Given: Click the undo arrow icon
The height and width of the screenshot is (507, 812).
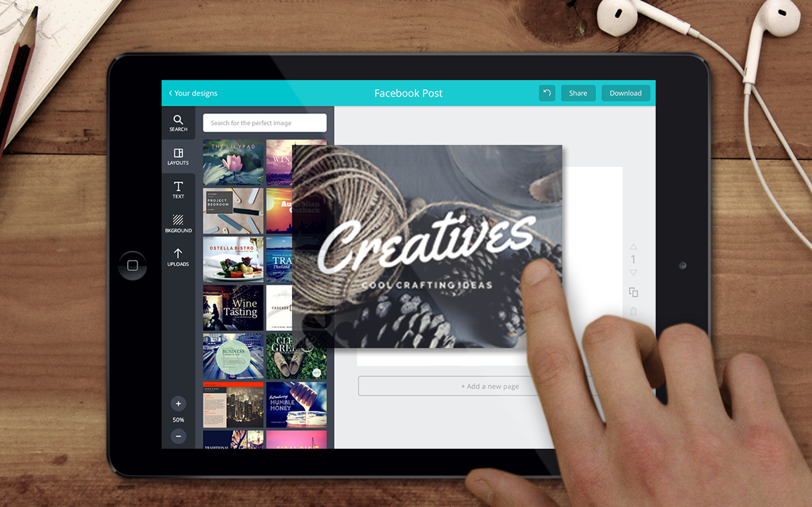Looking at the screenshot, I should pos(547,92).
